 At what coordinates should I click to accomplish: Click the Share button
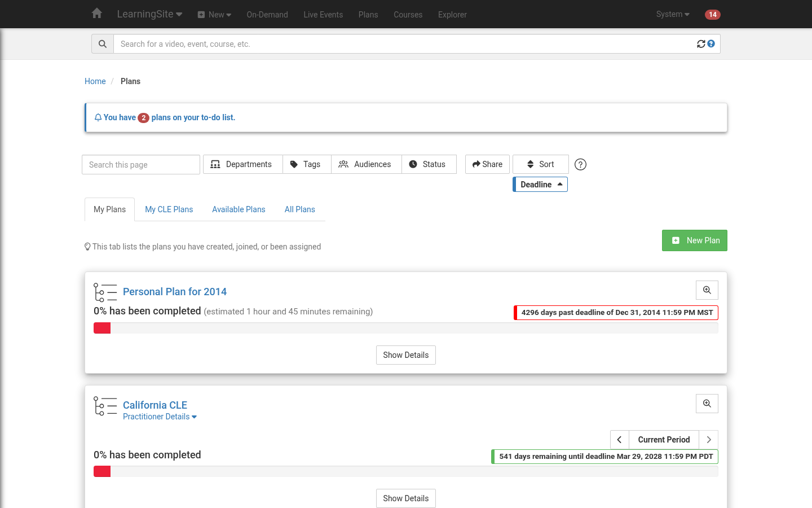[488, 164]
